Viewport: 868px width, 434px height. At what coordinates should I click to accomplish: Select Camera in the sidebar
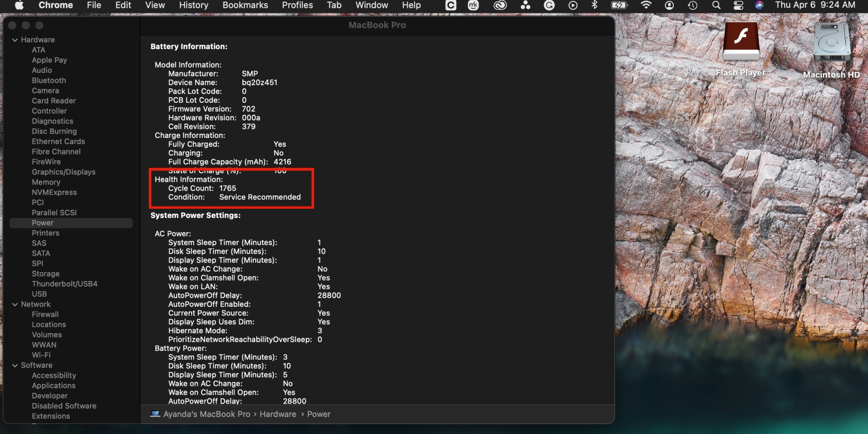(x=45, y=90)
